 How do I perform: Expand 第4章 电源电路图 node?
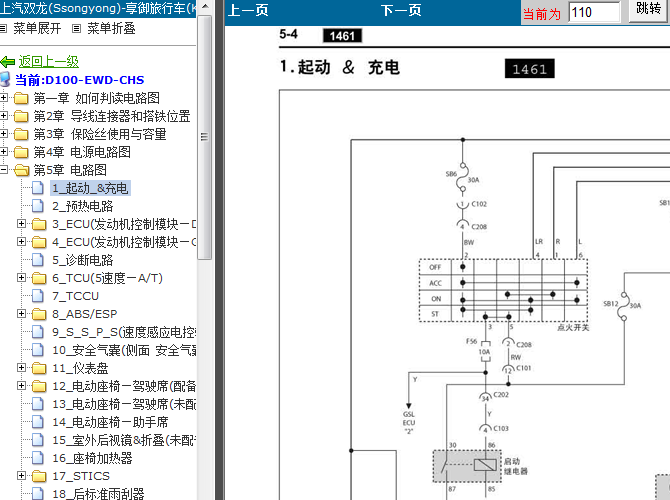[3, 151]
